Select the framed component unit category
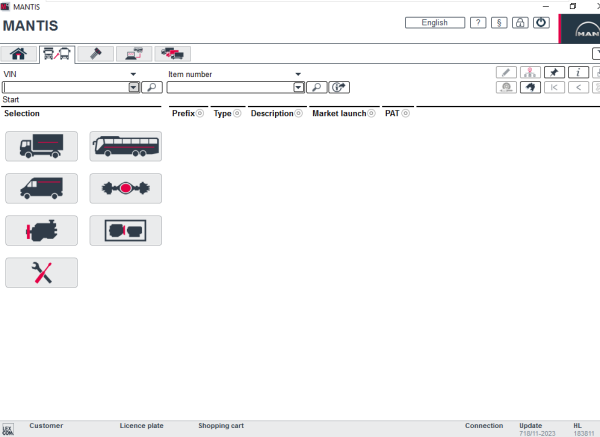Image resolution: width=600 pixels, height=437 pixels. pos(126,230)
